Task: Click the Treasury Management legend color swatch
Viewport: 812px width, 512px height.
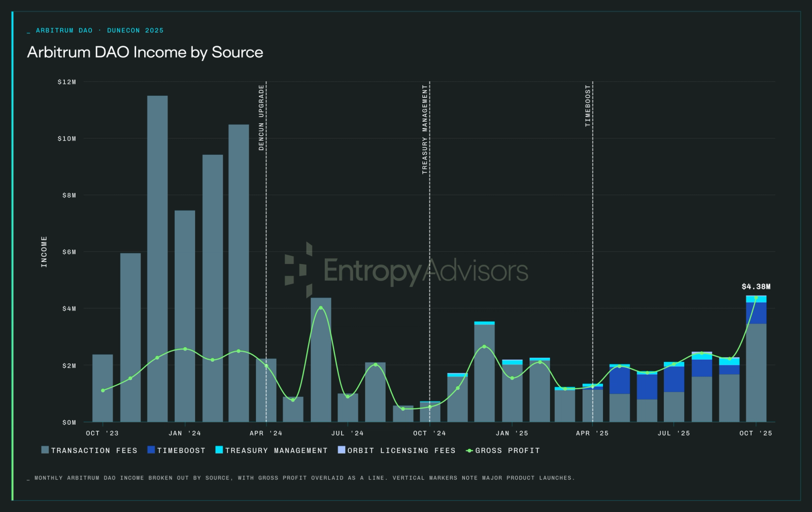Action: [219, 450]
